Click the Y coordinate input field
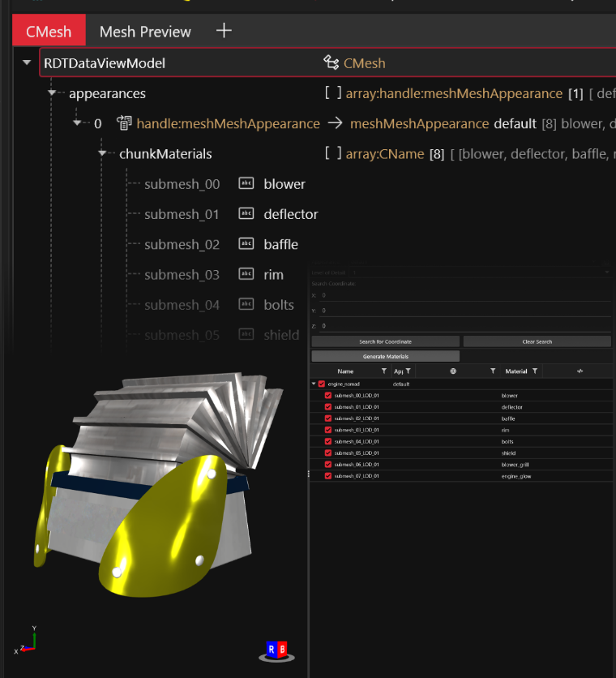This screenshot has width=616, height=678. click(x=465, y=311)
